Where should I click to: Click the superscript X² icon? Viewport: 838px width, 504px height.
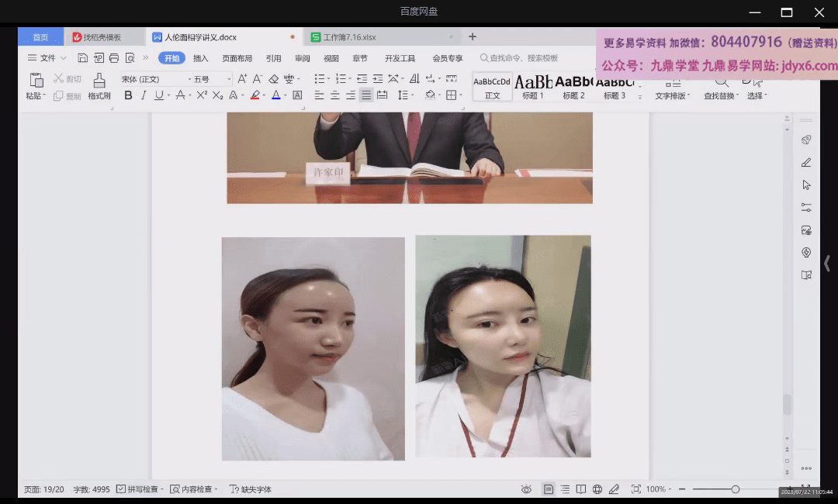coord(202,95)
